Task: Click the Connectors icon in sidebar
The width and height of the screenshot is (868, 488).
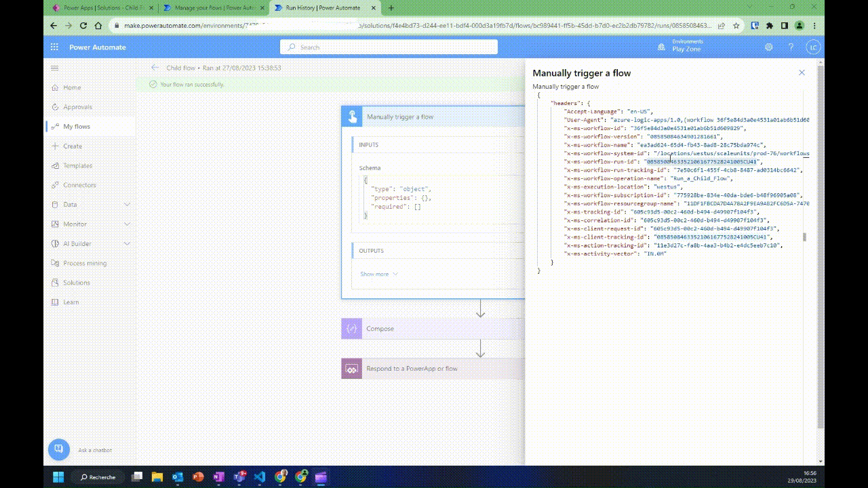Action: click(x=55, y=185)
